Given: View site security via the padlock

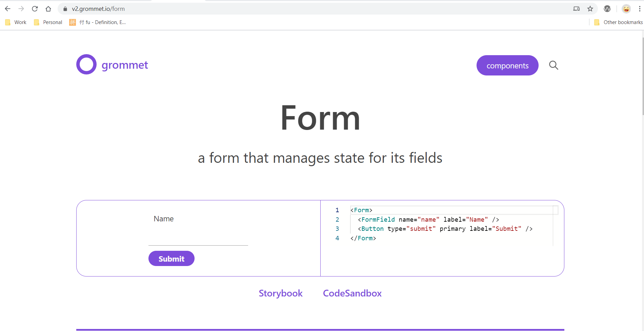Looking at the screenshot, I should (65, 8).
